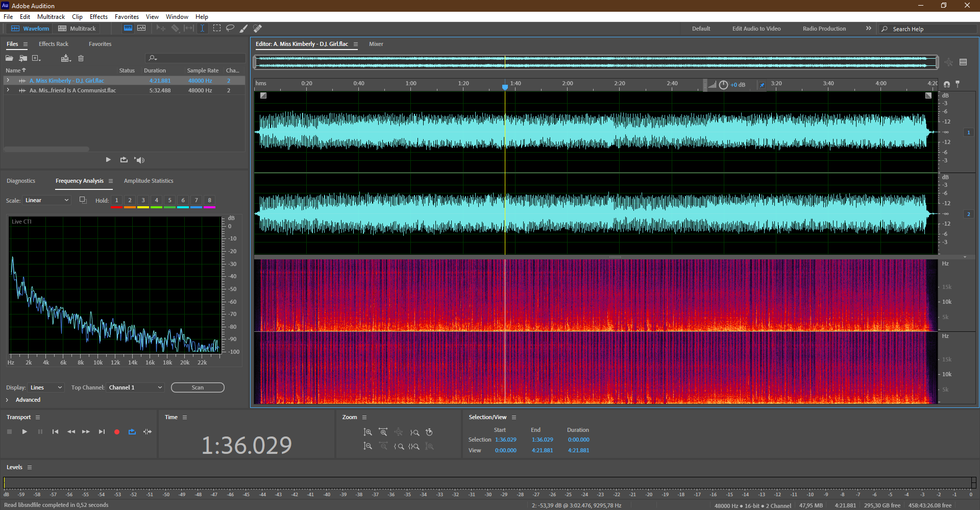Open the Mixer tab
The image size is (980, 510).
click(x=376, y=44)
